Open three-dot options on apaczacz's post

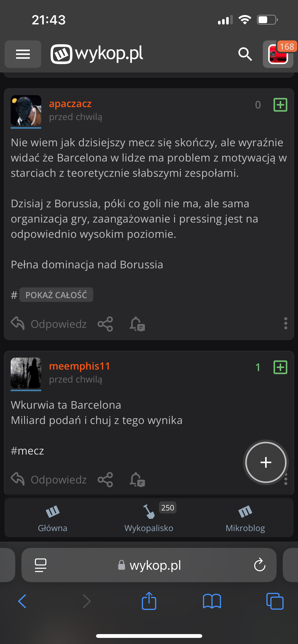pos(286,323)
